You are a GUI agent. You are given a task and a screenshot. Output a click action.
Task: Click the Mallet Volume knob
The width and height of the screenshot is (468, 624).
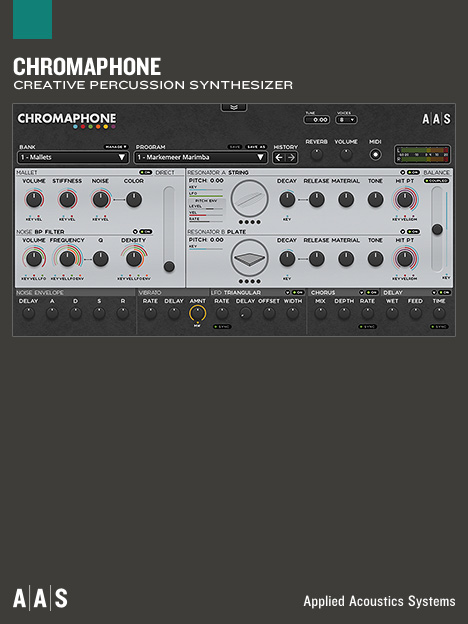(34, 199)
